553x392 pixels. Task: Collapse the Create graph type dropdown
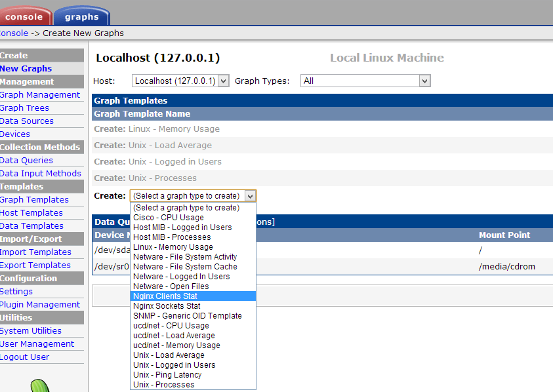pyautogui.click(x=250, y=195)
